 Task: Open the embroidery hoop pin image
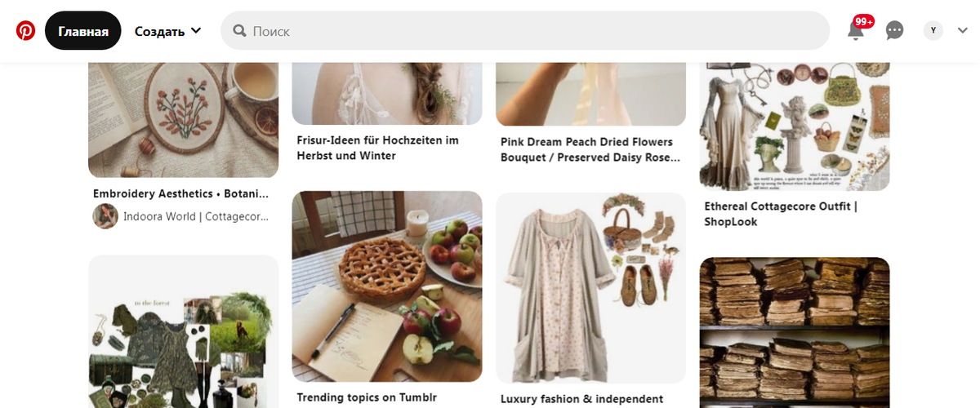coord(184,120)
